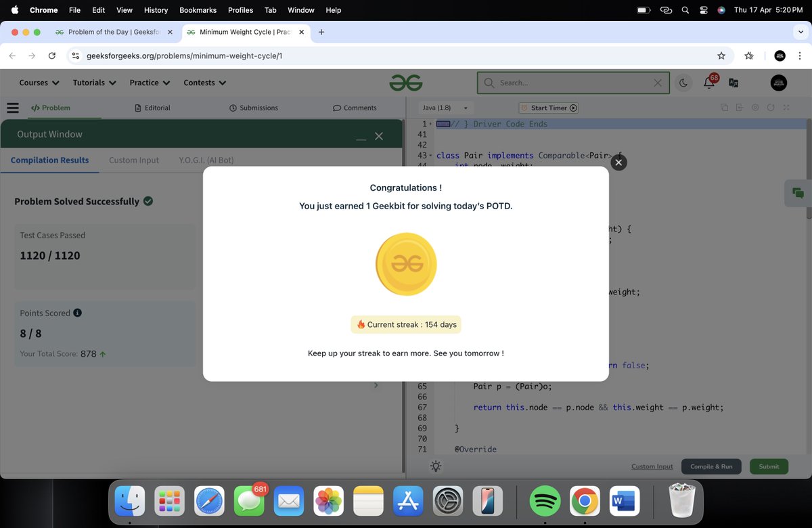Image resolution: width=812 pixels, height=528 pixels.
Task: Click the info icon beside Points Scored
Action: click(77, 313)
